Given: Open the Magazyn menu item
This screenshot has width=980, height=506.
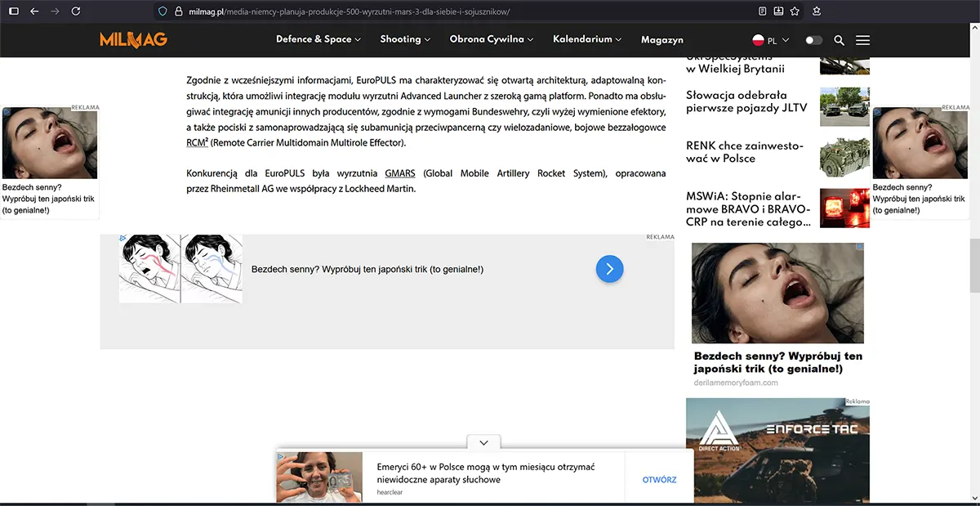Looking at the screenshot, I should [661, 39].
